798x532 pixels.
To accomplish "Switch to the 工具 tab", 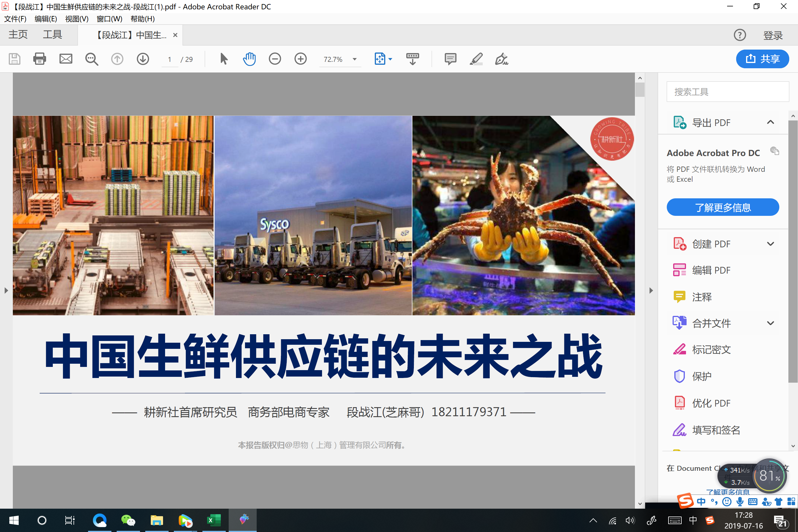I will [x=52, y=35].
